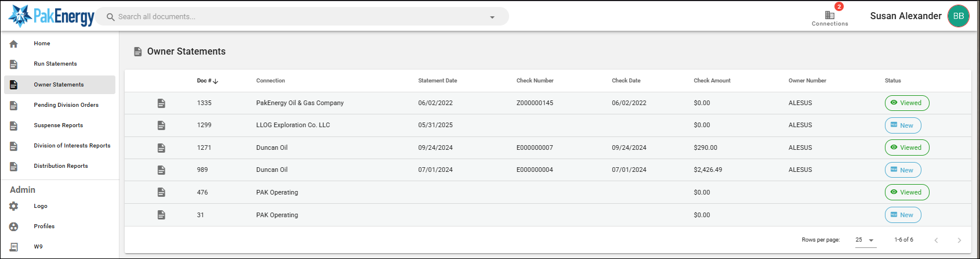Sort by the Owner Number column header

click(x=807, y=81)
